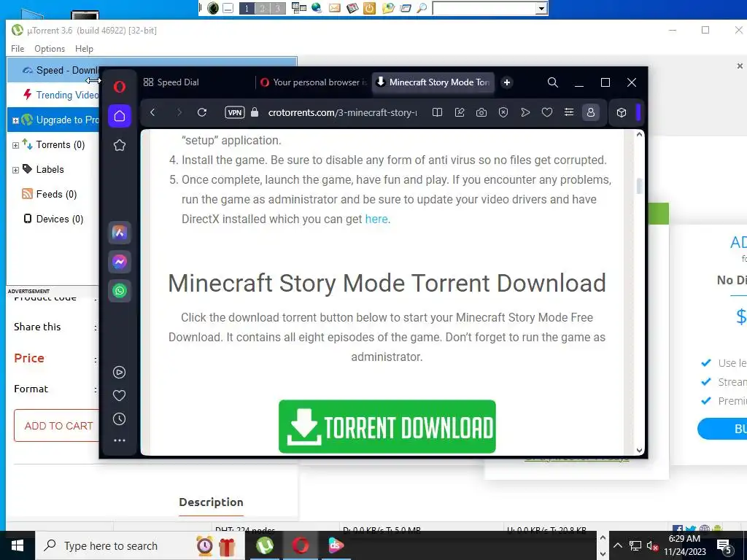Screen dimensions: 747x560
Task: Click combo box field in top toolbar
Action: tap(485, 8)
